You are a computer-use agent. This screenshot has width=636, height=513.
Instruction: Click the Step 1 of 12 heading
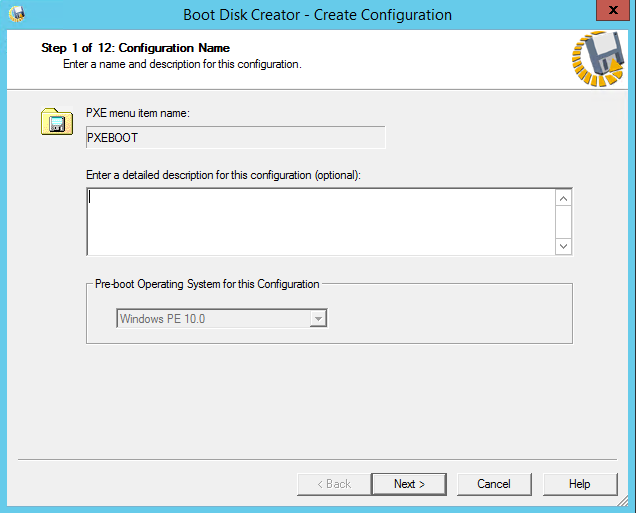pyautogui.click(x=135, y=48)
